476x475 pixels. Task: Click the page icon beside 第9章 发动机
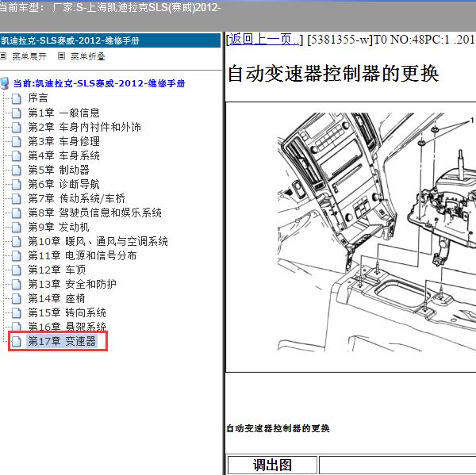coord(17,227)
